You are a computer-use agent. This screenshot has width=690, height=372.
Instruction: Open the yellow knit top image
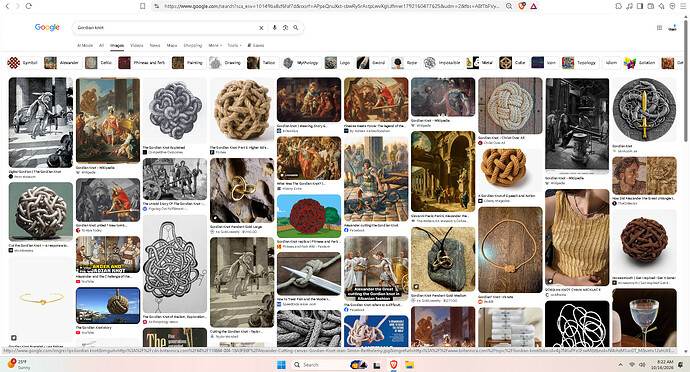(x=577, y=237)
